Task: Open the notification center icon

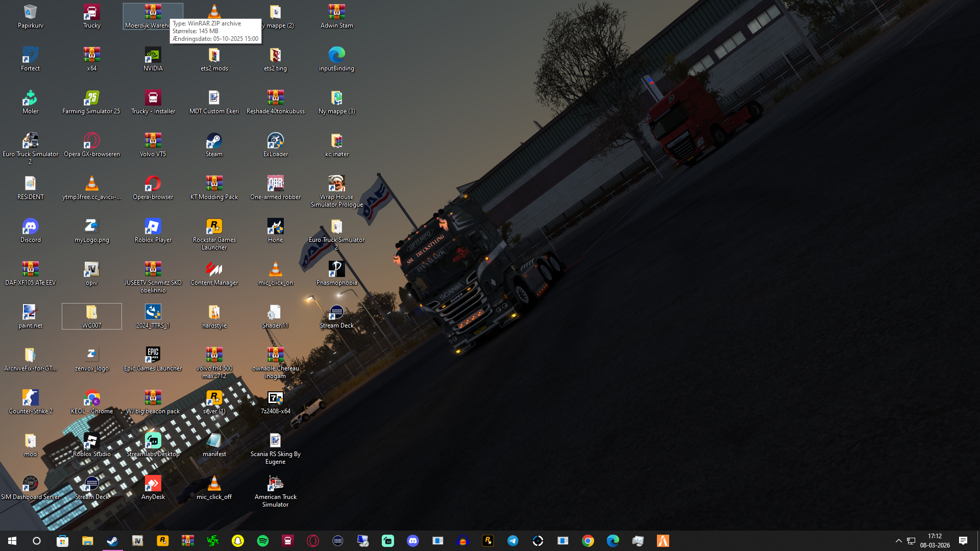Action: [x=963, y=541]
